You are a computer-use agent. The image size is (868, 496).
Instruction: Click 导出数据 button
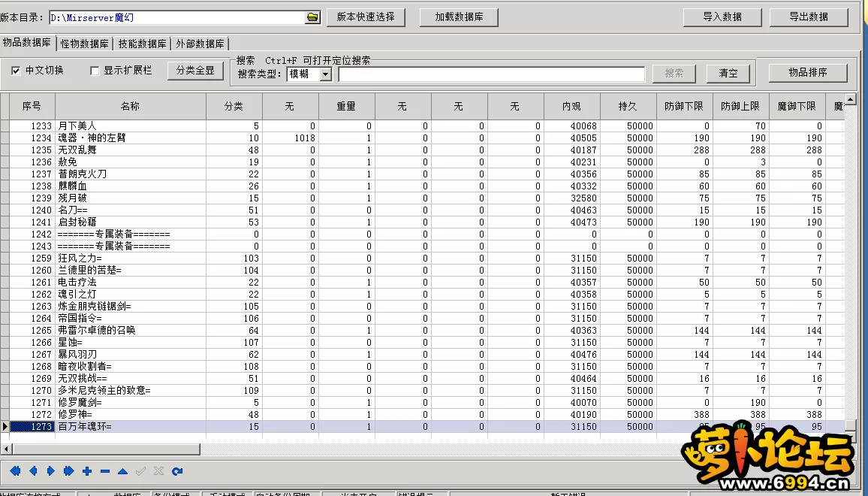[x=809, y=17]
